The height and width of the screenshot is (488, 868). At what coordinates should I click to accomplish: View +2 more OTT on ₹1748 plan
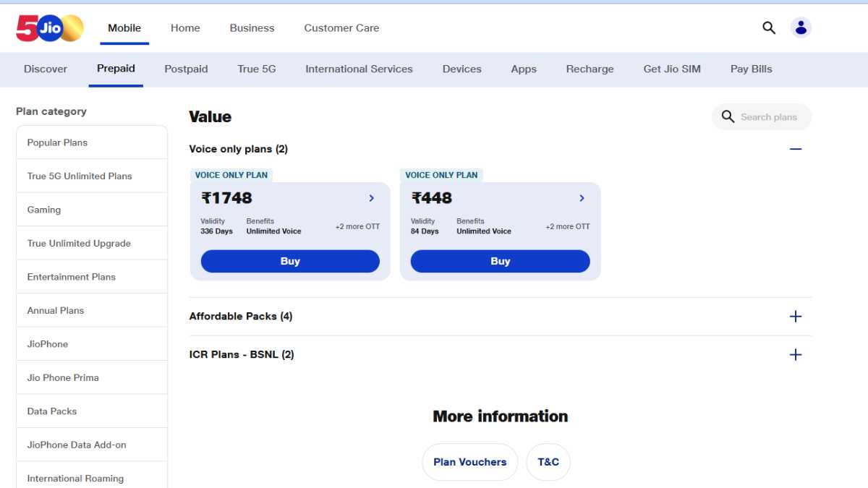point(357,227)
